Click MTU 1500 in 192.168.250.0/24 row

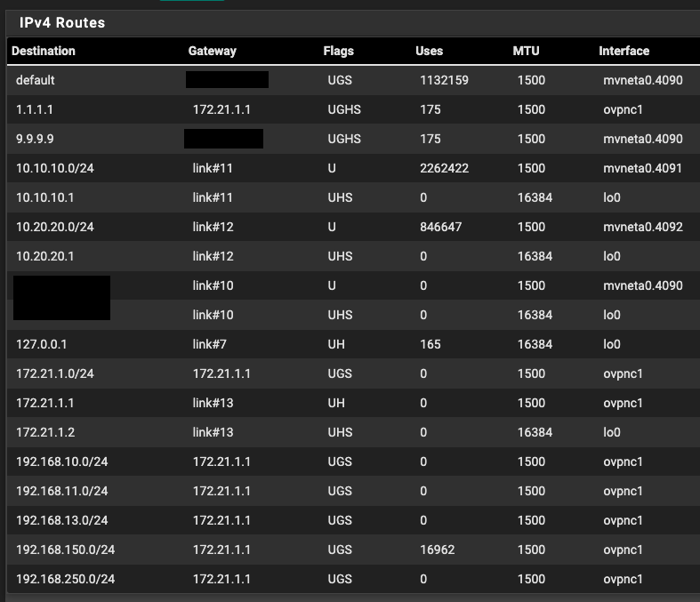(531, 579)
